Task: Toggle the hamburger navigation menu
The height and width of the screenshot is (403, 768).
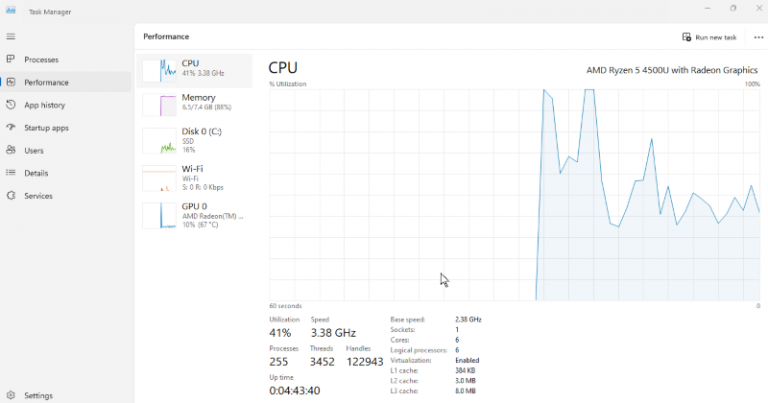Action: 11,36
